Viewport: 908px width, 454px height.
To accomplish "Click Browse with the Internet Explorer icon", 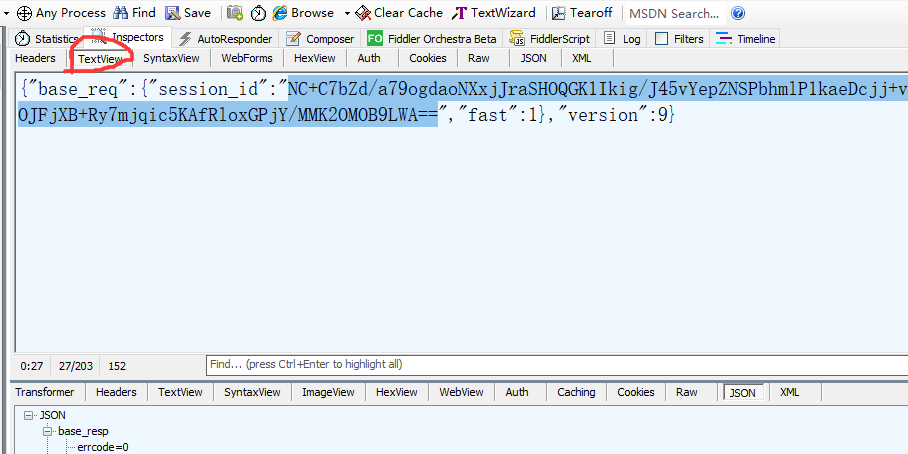I will (x=303, y=13).
